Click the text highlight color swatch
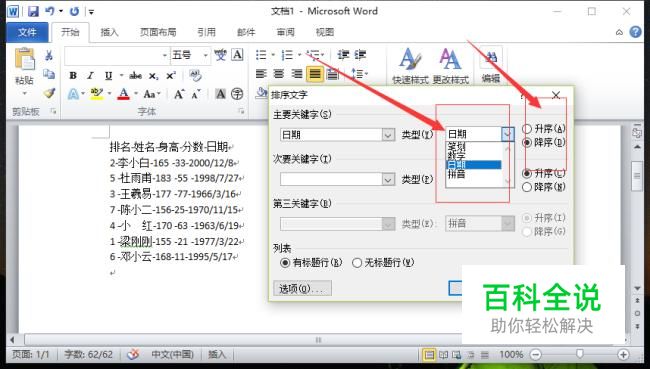 click(x=97, y=94)
